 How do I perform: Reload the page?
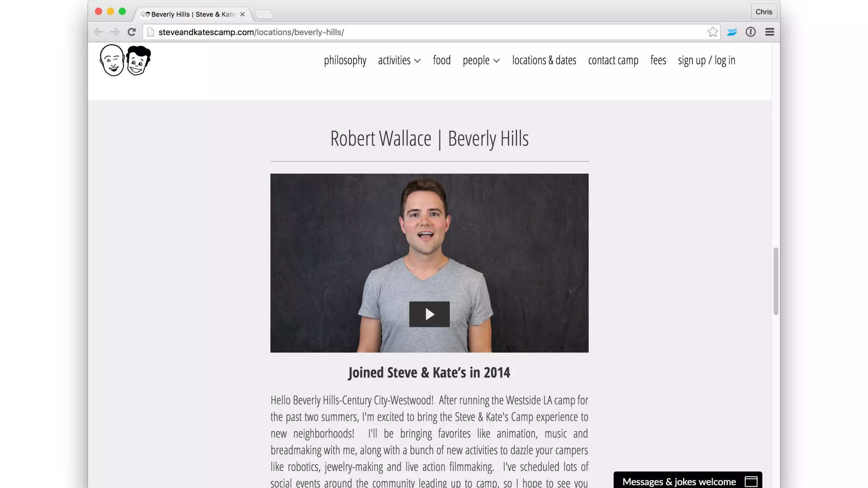132,32
